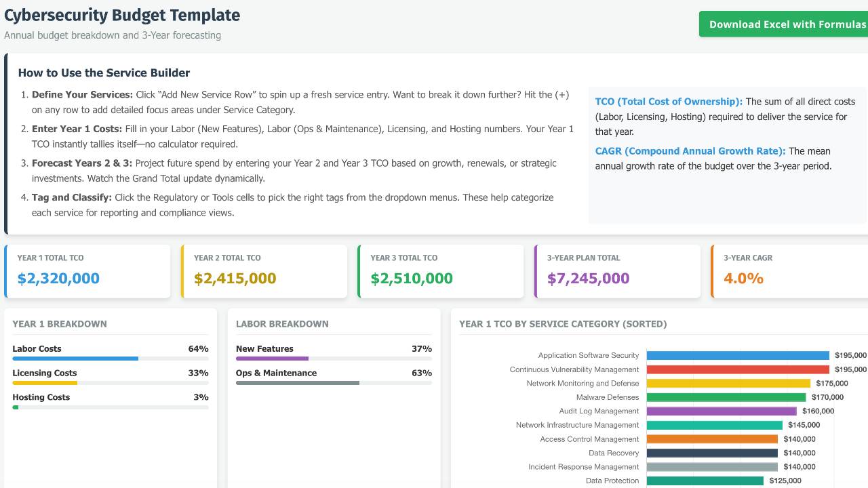
Task: Select the Network Monitoring and Defense bar
Action: [x=728, y=384]
